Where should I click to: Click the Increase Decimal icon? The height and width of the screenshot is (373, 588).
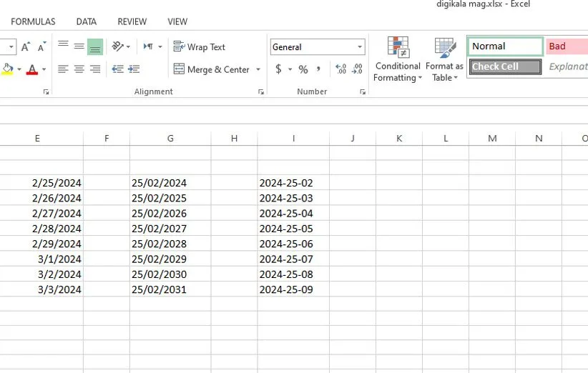(x=340, y=69)
